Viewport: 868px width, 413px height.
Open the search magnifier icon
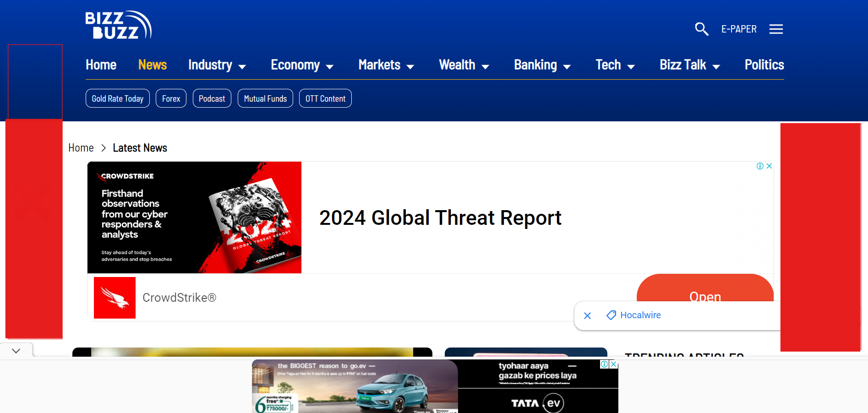(701, 29)
